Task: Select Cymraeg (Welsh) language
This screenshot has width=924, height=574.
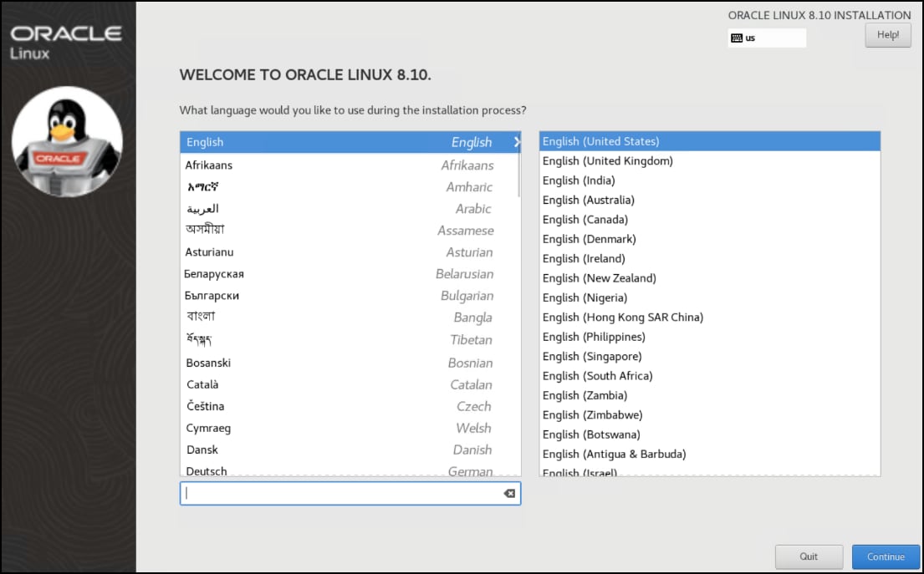Action: (x=350, y=428)
